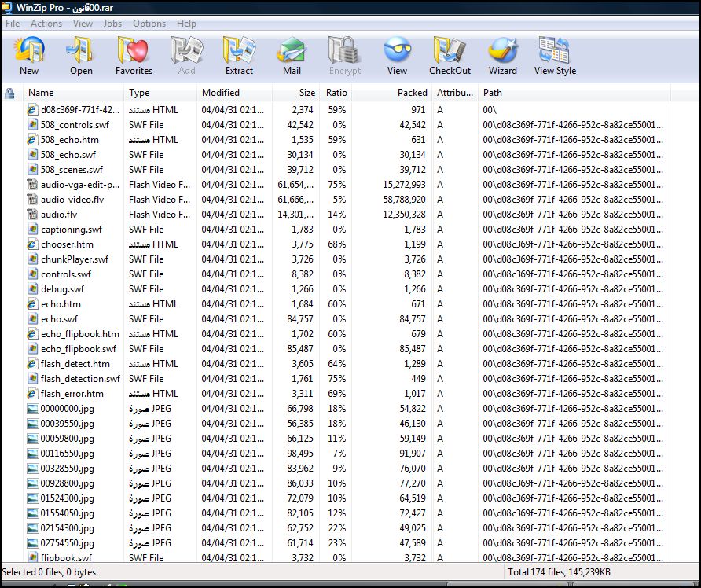701x588 pixels.
Task: Select the file echo.htm
Action: [x=61, y=304]
